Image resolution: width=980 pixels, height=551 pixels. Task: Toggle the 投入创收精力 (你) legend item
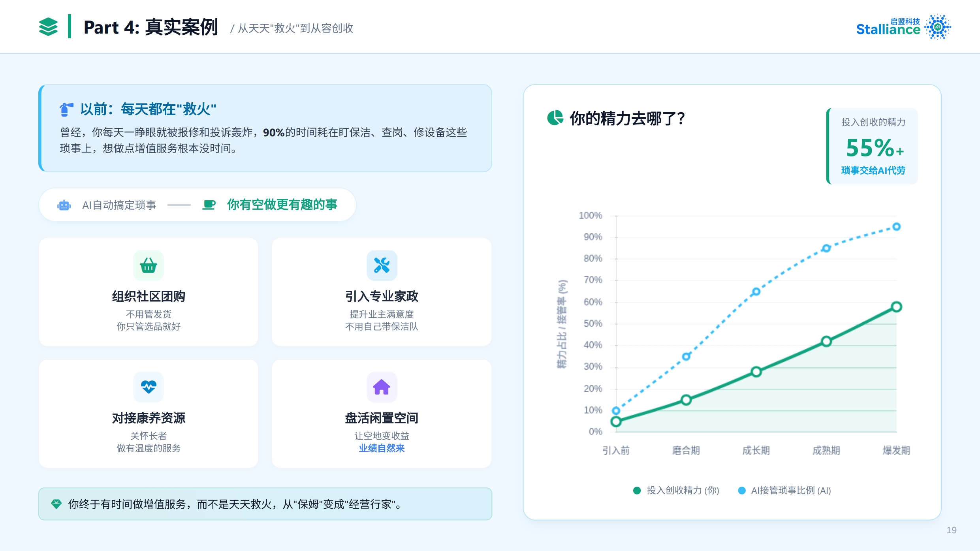(x=676, y=491)
